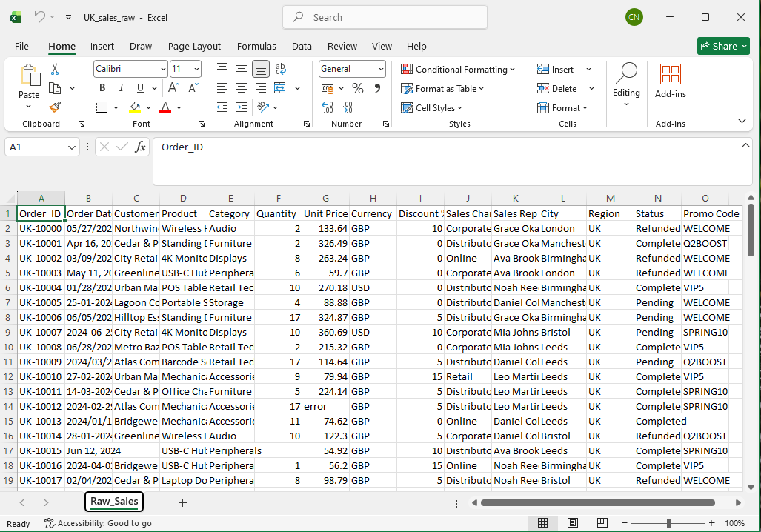Toggle Bold formatting
761x532 pixels.
102,88
